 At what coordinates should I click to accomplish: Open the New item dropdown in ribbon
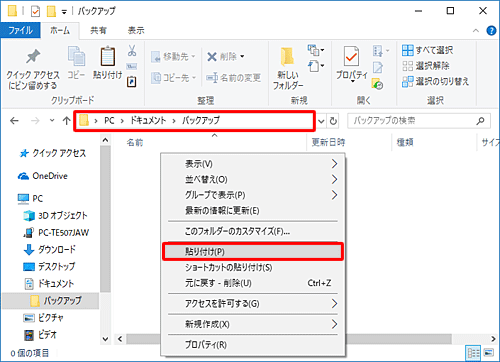click(x=316, y=50)
